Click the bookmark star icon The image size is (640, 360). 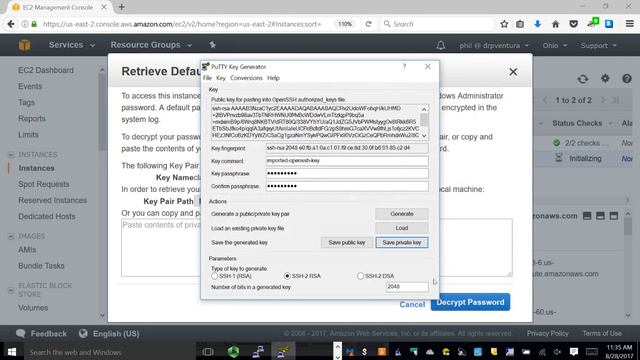[504, 24]
